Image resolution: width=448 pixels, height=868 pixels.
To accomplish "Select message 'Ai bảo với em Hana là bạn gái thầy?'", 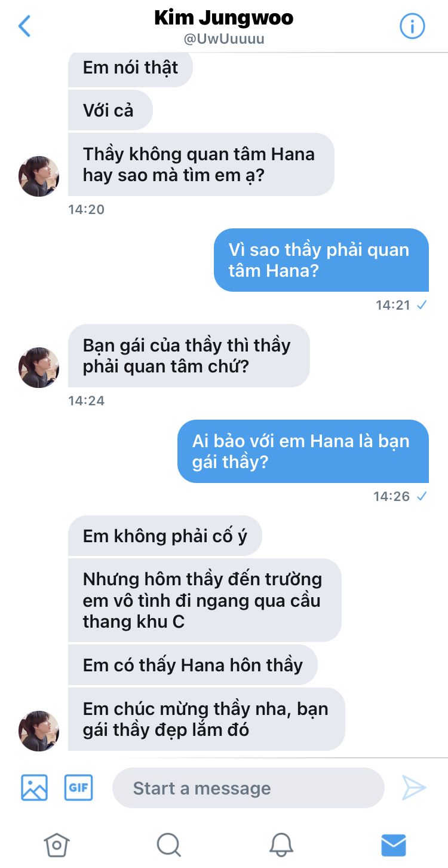I will (303, 451).
